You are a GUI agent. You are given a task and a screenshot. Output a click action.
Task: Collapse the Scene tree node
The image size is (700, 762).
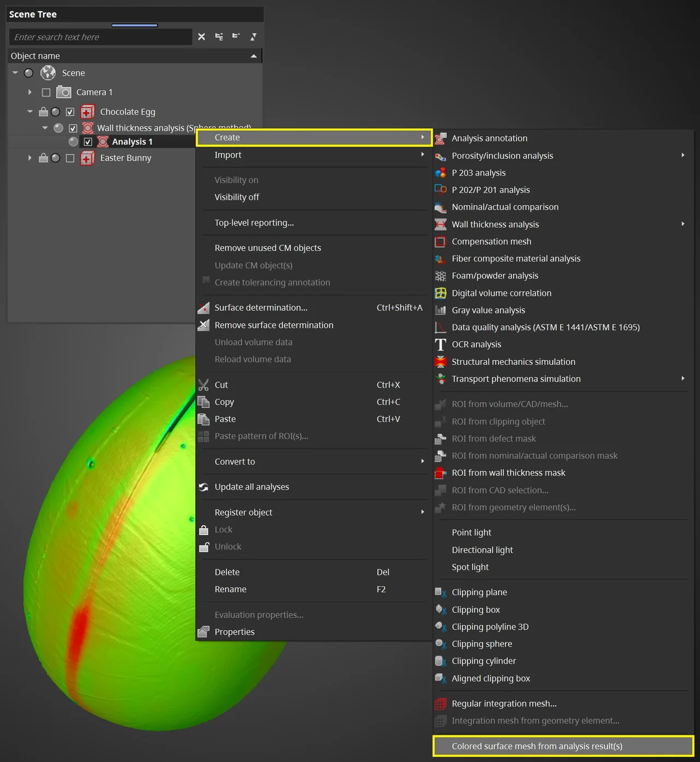[15, 73]
